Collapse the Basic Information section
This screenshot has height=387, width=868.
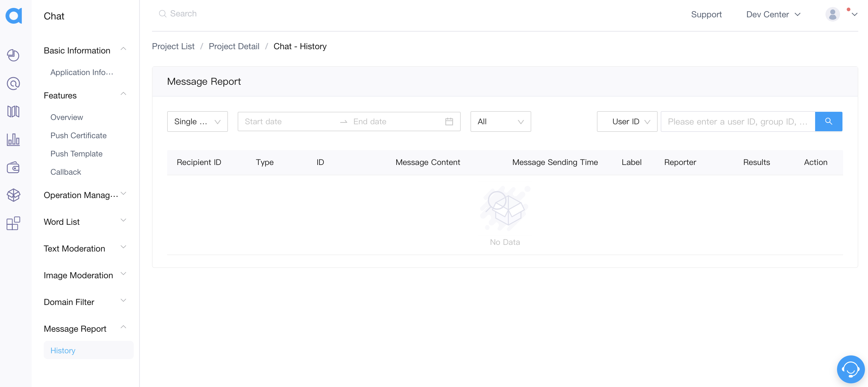(124, 50)
